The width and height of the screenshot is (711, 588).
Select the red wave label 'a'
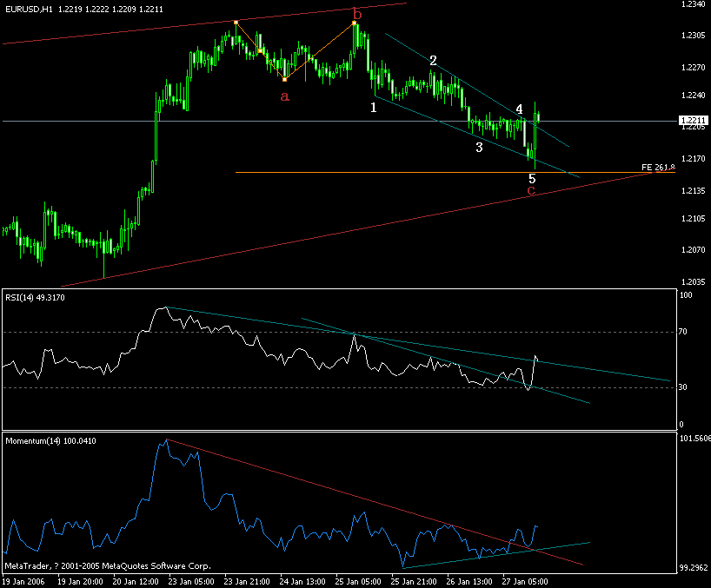285,96
